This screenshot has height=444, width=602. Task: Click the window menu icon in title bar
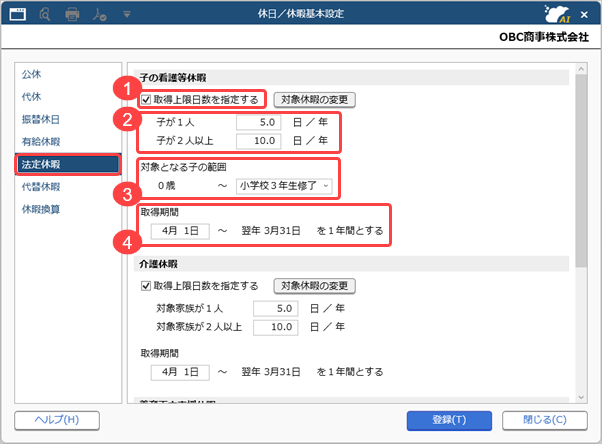tap(18, 15)
